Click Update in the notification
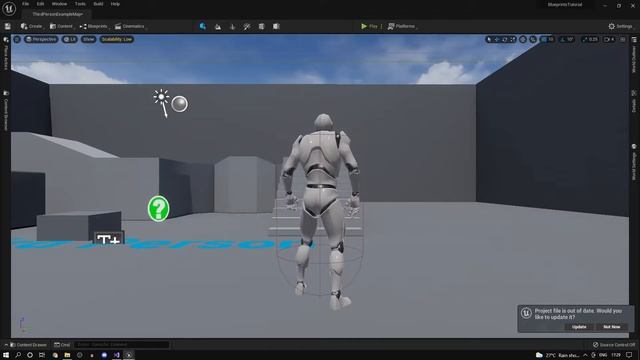 coord(579,327)
